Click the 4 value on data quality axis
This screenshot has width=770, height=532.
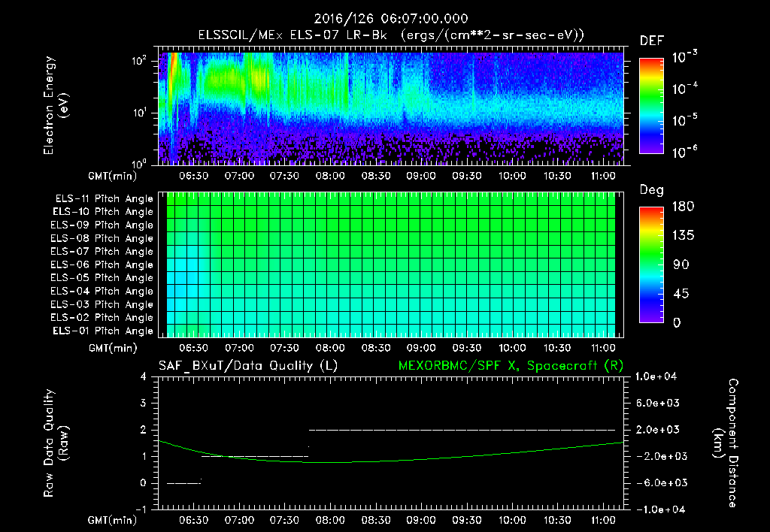(143, 376)
